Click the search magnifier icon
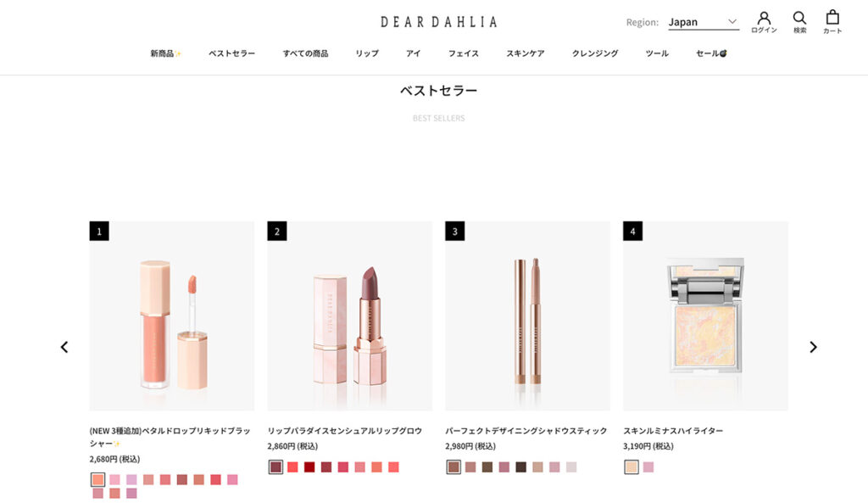This screenshot has height=503, width=868. click(799, 22)
